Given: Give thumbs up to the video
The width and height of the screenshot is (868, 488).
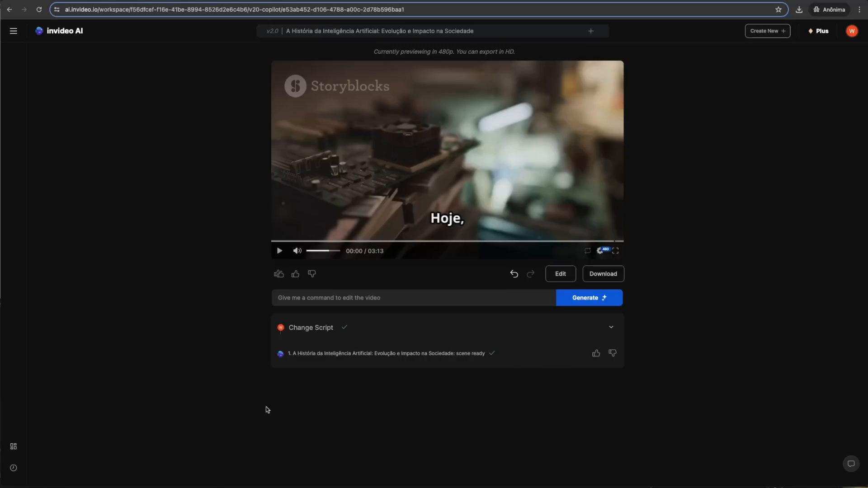Looking at the screenshot, I should [295, 274].
